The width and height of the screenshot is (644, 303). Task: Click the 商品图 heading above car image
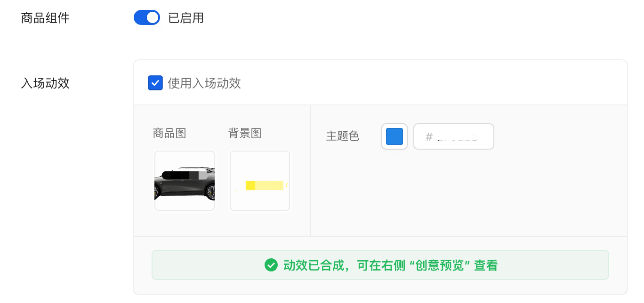169,133
